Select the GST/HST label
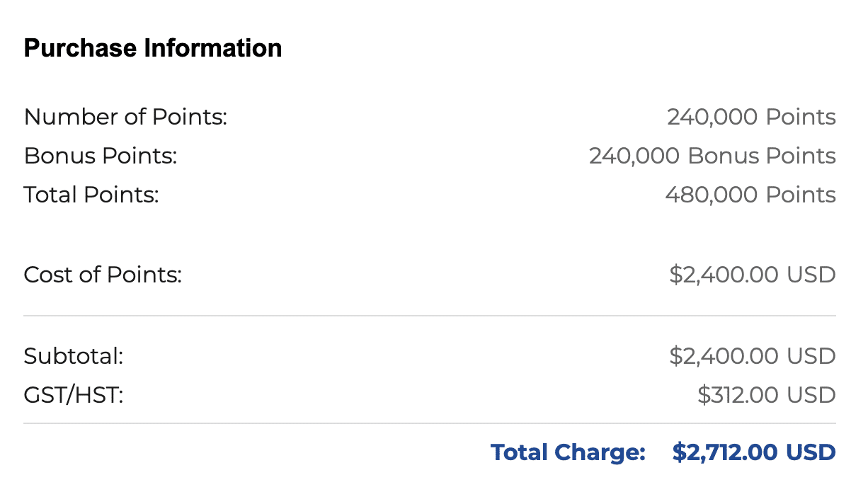Viewport: 868px width, 504px height. click(73, 395)
